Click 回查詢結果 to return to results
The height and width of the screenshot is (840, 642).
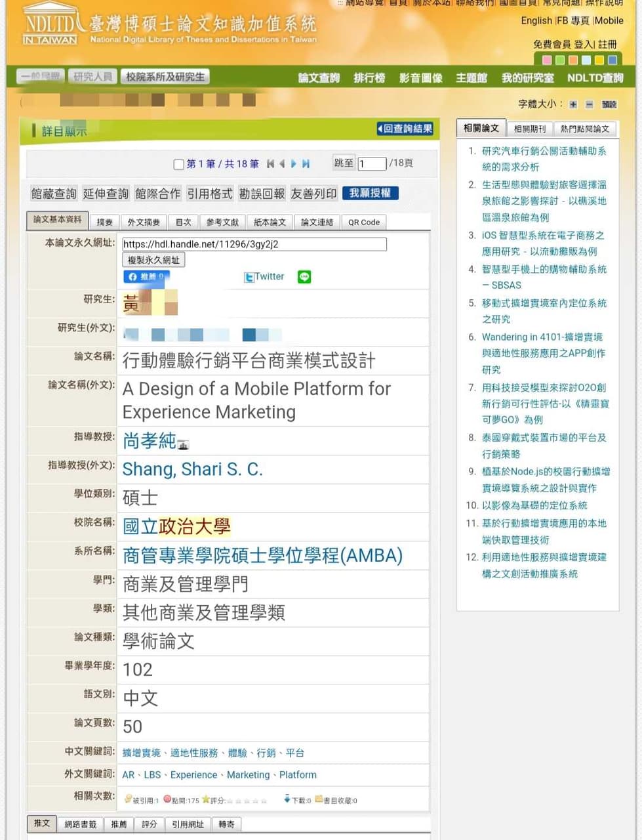pyautogui.click(x=405, y=129)
